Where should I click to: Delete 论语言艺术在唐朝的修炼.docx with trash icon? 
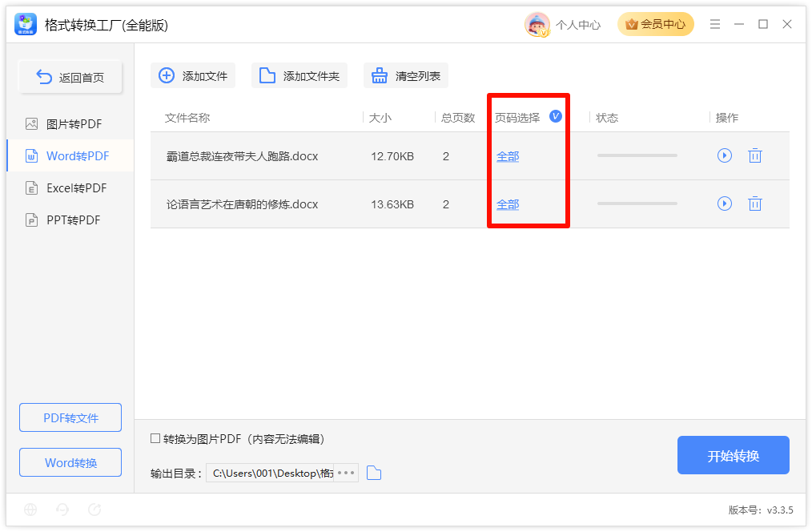coord(754,204)
